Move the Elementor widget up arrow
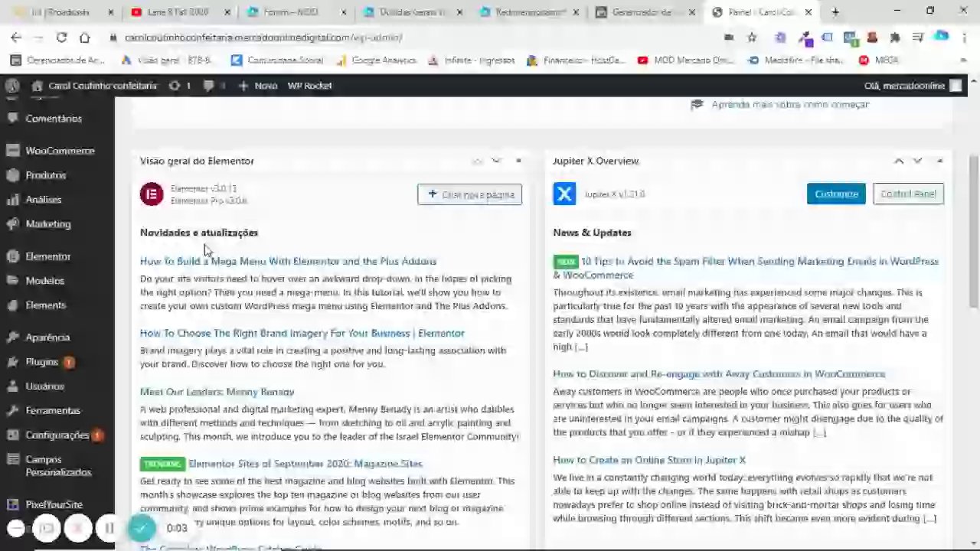This screenshot has height=551, width=980. [477, 161]
